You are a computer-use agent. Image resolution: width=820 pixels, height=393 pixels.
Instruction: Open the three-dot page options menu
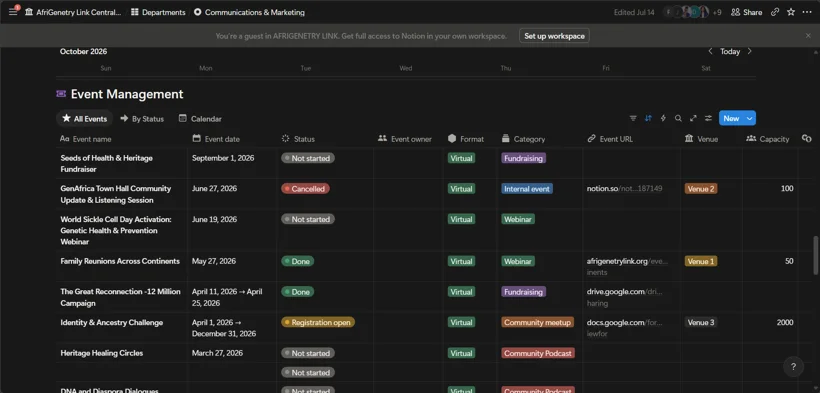tap(806, 12)
